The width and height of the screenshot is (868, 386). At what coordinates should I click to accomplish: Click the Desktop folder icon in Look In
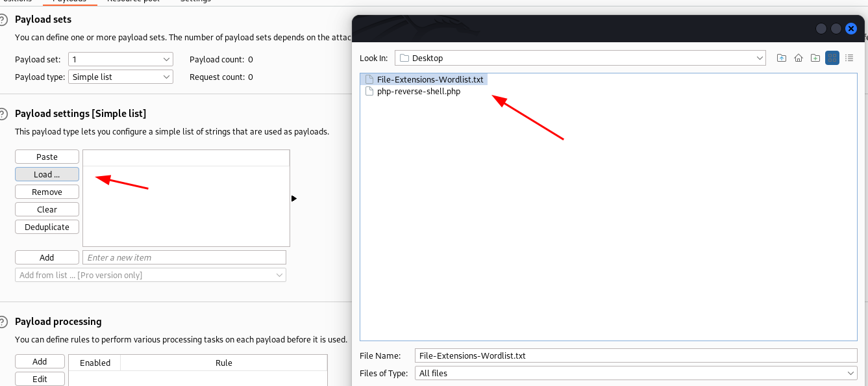pyautogui.click(x=404, y=58)
